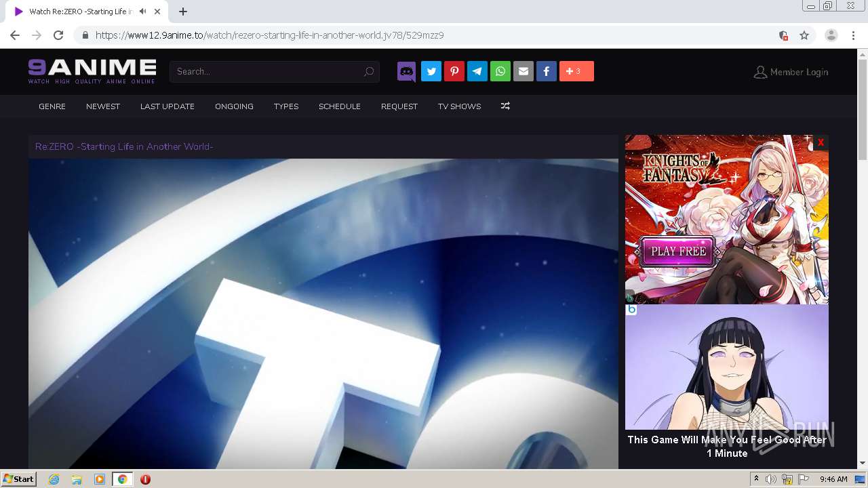Open the NEWEST menu item

[103, 106]
